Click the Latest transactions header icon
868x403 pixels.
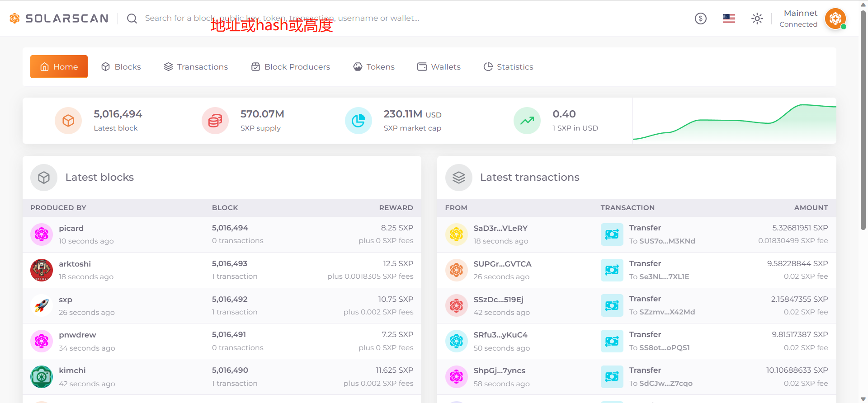[459, 178]
